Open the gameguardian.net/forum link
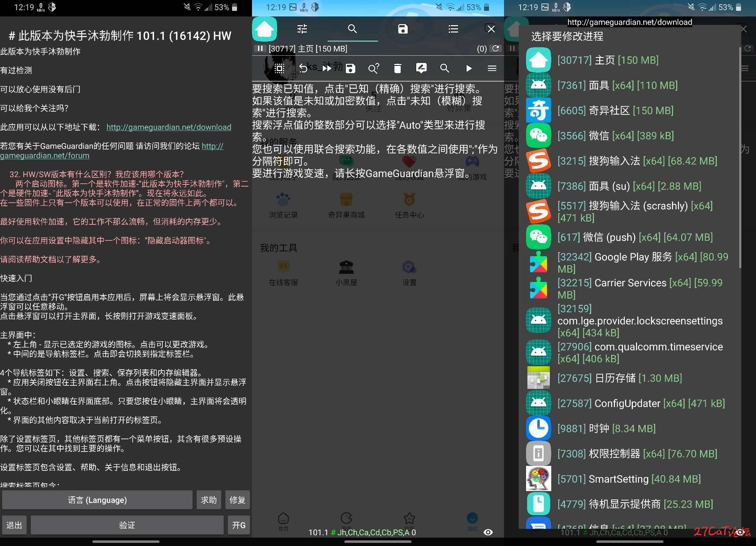This screenshot has width=756, height=546. point(112,150)
